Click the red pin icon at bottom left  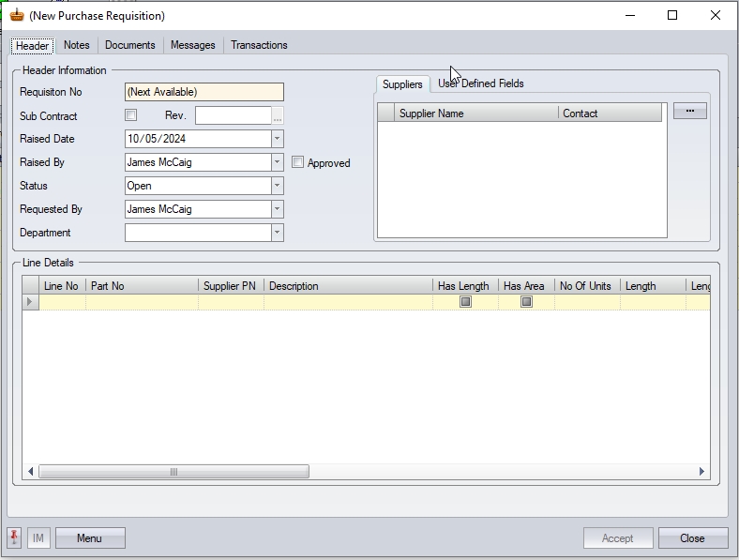point(15,537)
